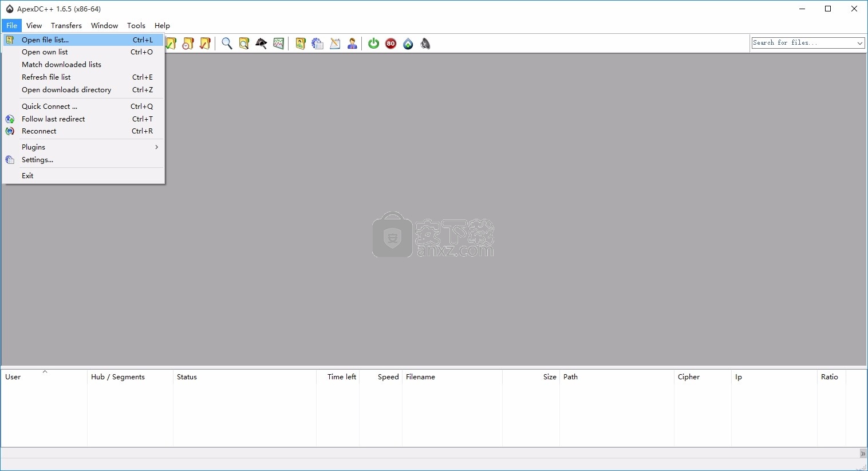
Task: Sort by Ratio column header
Action: [831, 377]
